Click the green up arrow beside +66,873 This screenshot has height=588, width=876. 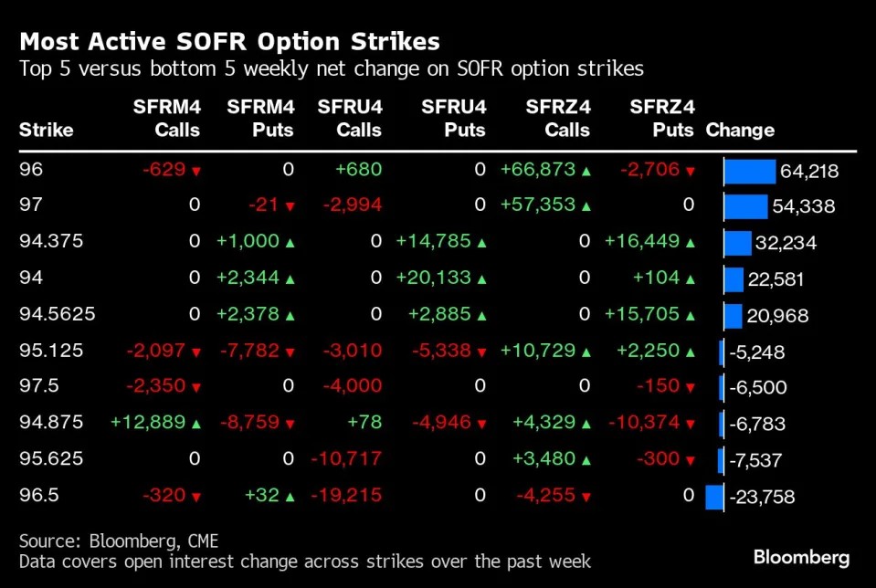[x=586, y=172]
